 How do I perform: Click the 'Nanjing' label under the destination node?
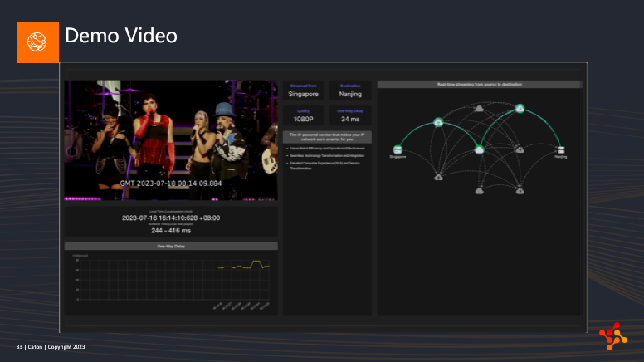click(x=561, y=157)
